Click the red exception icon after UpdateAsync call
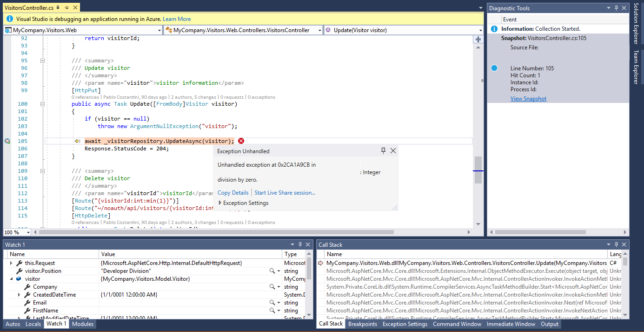 click(x=241, y=141)
